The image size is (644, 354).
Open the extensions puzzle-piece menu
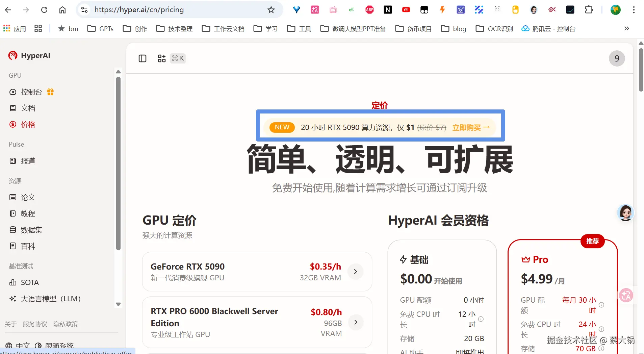pyautogui.click(x=589, y=10)
